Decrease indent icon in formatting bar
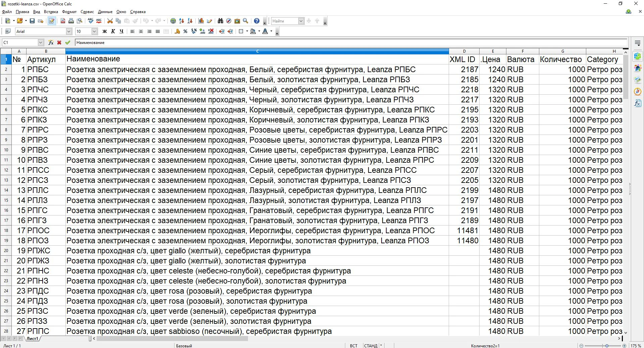Viewport: 644px width, 348px height. click(222, 31)
